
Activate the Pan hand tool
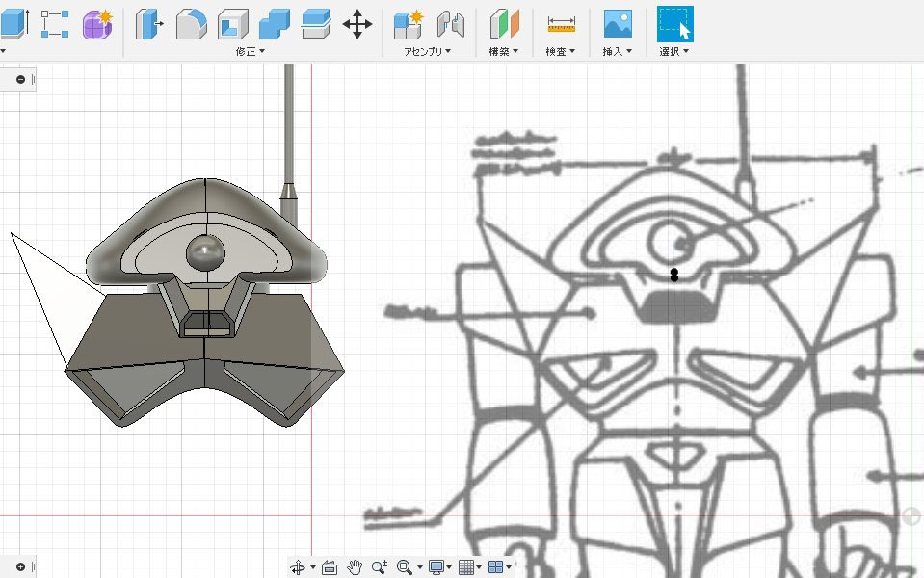click(355, 566)
